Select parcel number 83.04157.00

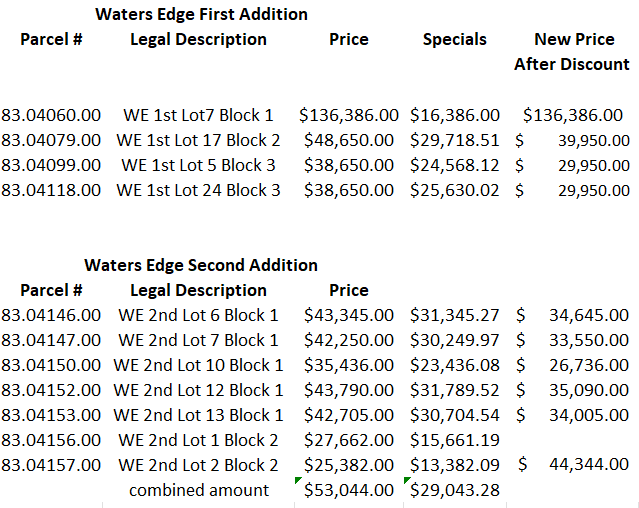51,465
